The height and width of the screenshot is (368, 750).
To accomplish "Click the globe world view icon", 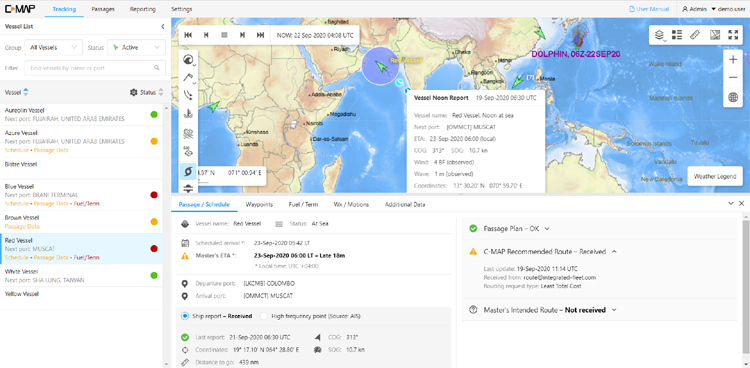I will 733,97.
